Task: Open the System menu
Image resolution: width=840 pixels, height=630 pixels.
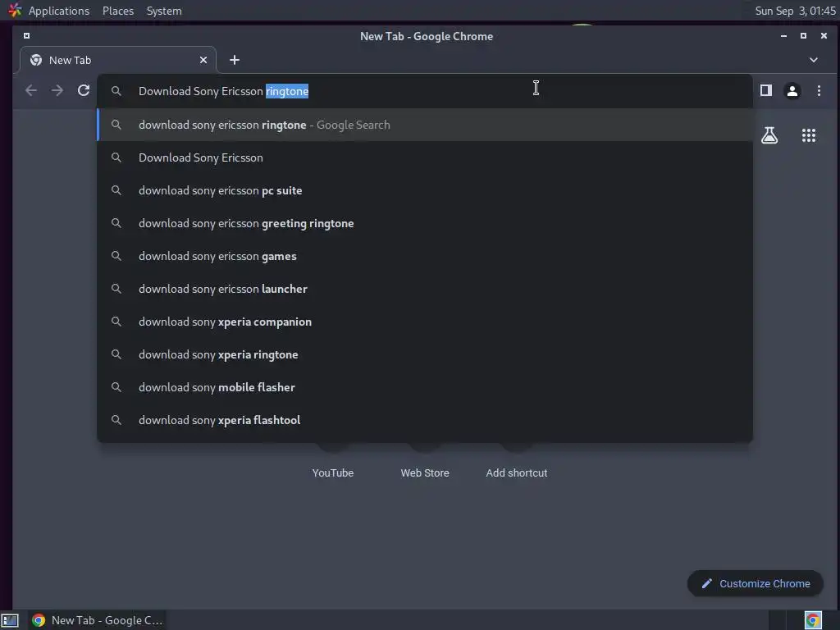Action: pos(164,11)
